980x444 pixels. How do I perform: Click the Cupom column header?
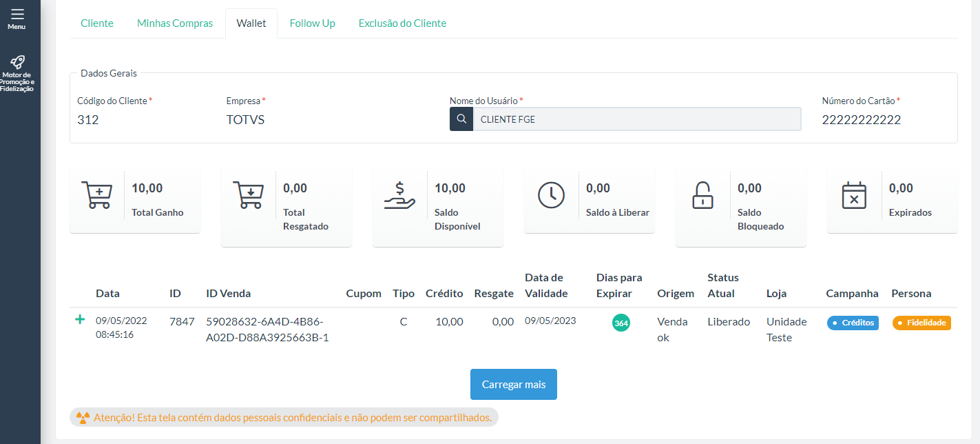pos(364,294)
